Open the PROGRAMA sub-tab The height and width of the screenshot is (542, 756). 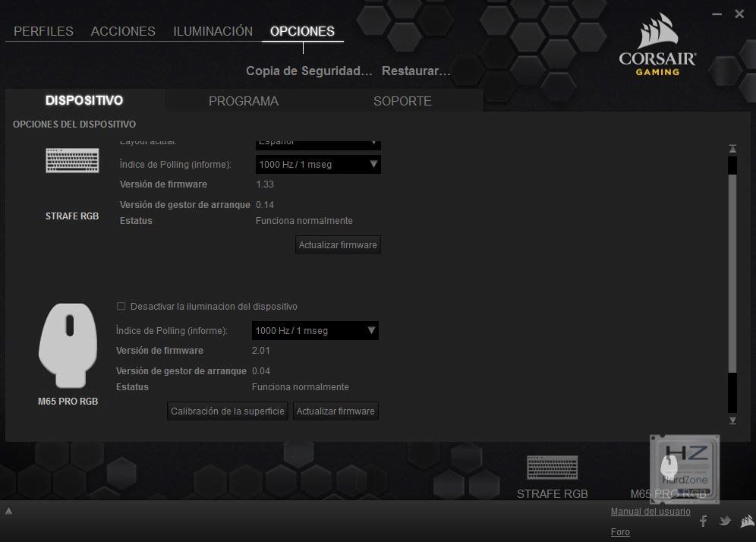pos(244,101)
